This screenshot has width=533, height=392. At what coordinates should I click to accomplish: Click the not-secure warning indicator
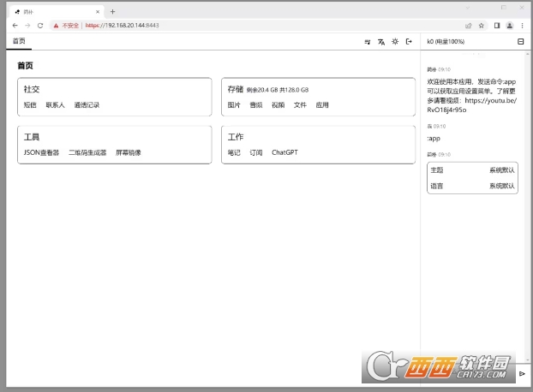tap(66, 26)
